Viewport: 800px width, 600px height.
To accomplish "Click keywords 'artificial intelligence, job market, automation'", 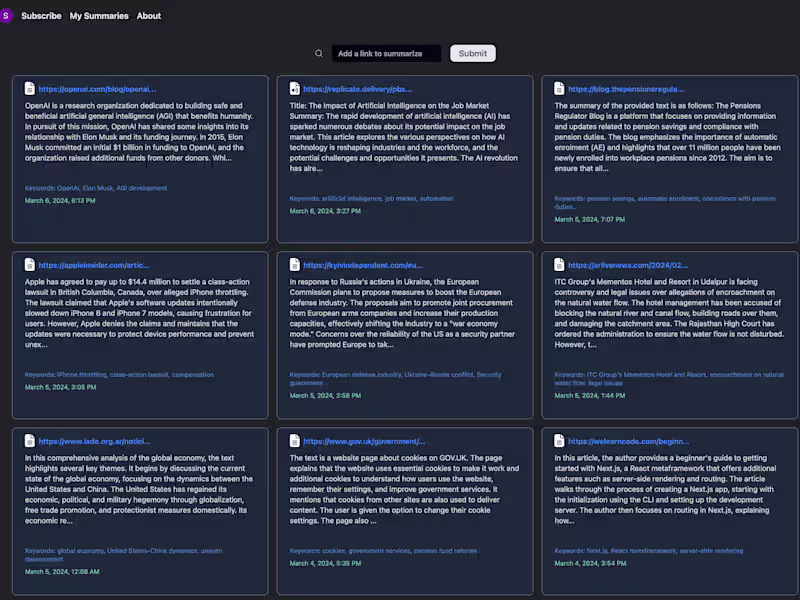I will pyautogui.click(x=371, y=198).
